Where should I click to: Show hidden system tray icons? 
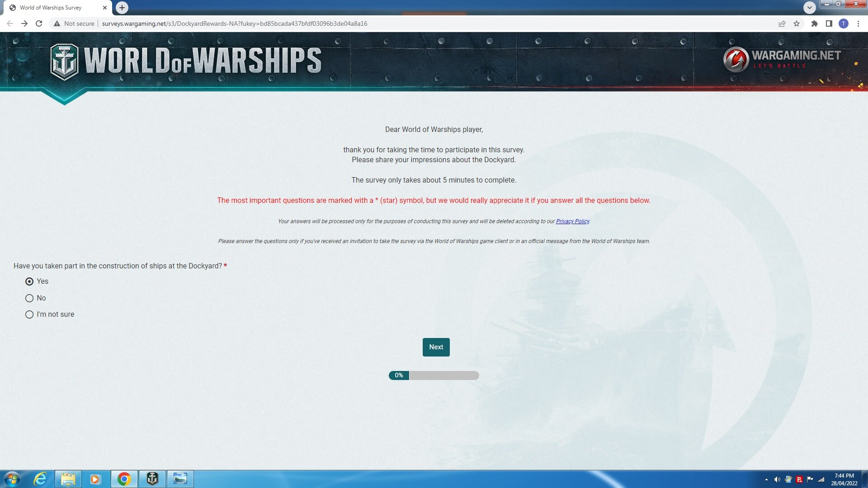click(766, 479)
